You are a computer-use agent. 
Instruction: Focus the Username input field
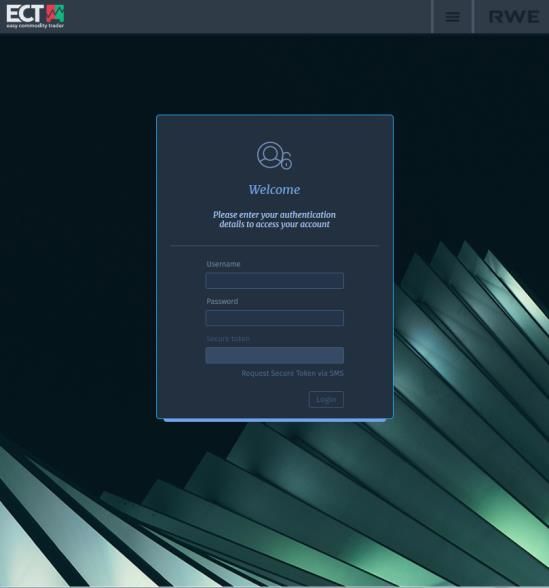(x=274, y=280)
